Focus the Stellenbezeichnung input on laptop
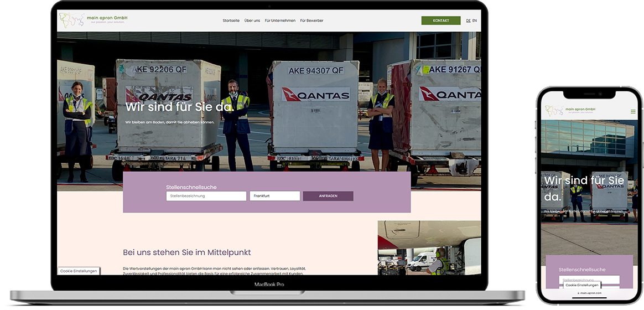 point(206,196)
